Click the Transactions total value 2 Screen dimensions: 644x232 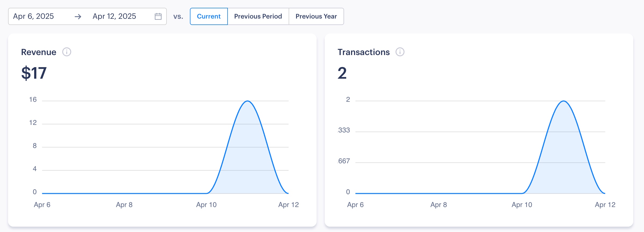tap(342, 73)
